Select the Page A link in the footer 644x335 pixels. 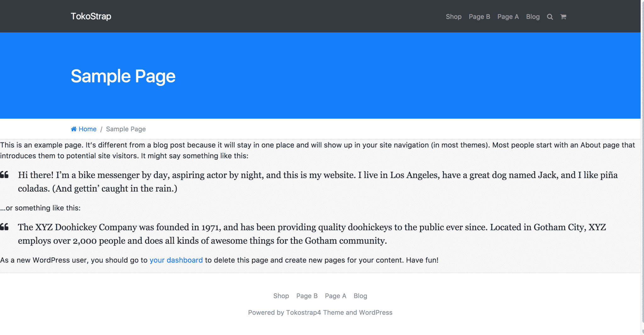[336, 296]
